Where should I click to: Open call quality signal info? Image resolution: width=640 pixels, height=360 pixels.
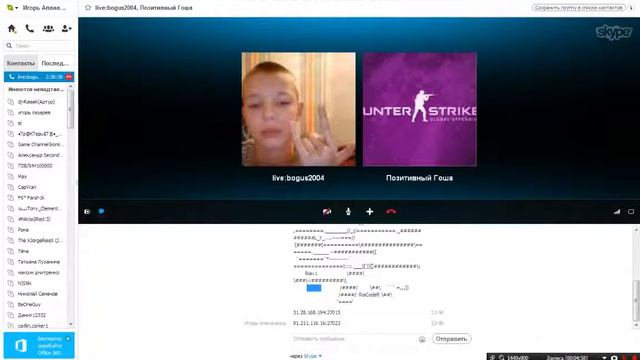tap(617, 211)
